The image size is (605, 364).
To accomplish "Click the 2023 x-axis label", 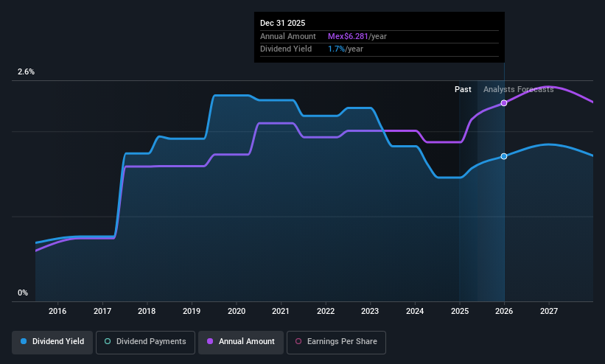I will (x=370, y=311).
